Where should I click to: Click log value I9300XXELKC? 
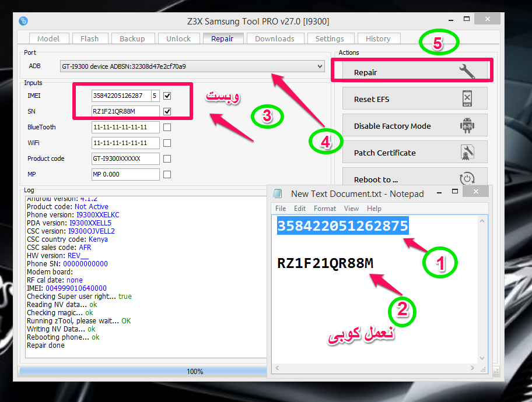pyautogui.click(x=98, y=215)
